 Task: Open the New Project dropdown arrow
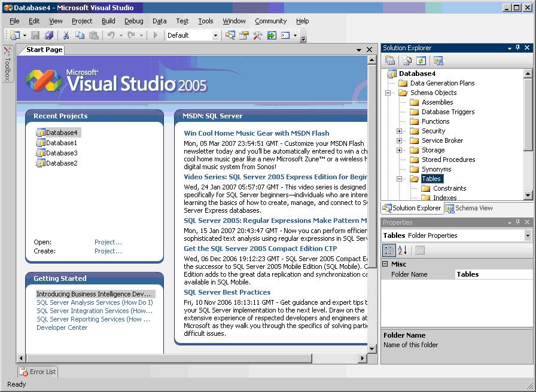(x=25, y=35)
